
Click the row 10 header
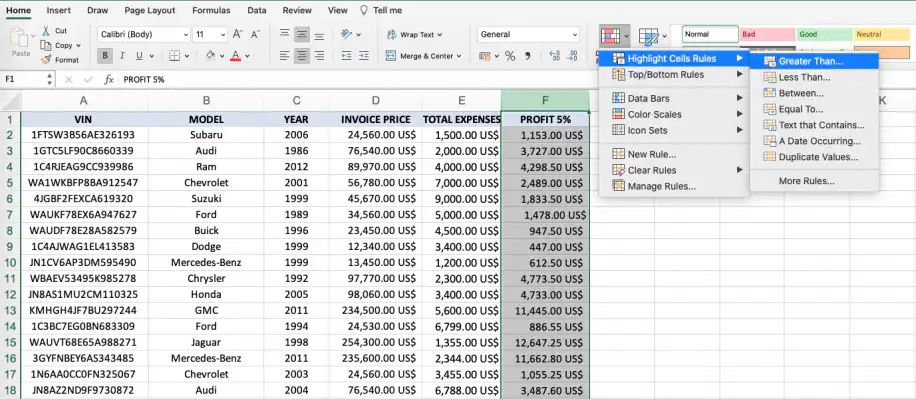click(10, 262)
